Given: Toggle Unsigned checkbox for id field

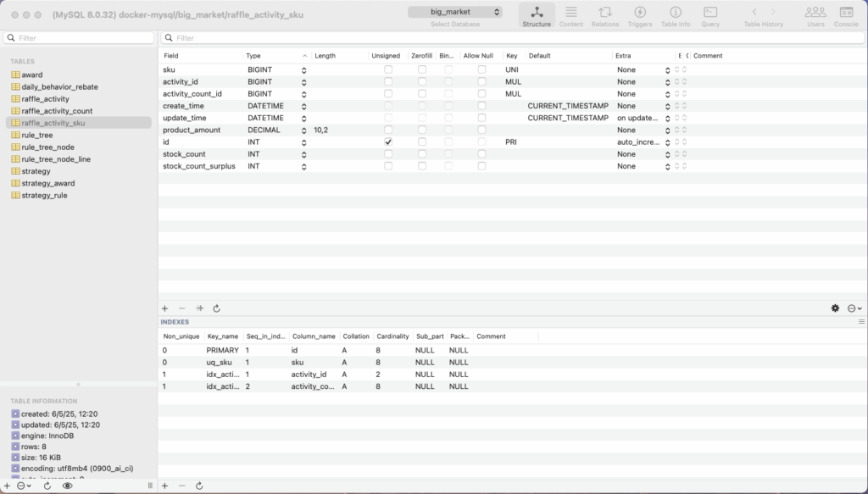Looking at the screenshot, I should point(388,142).
